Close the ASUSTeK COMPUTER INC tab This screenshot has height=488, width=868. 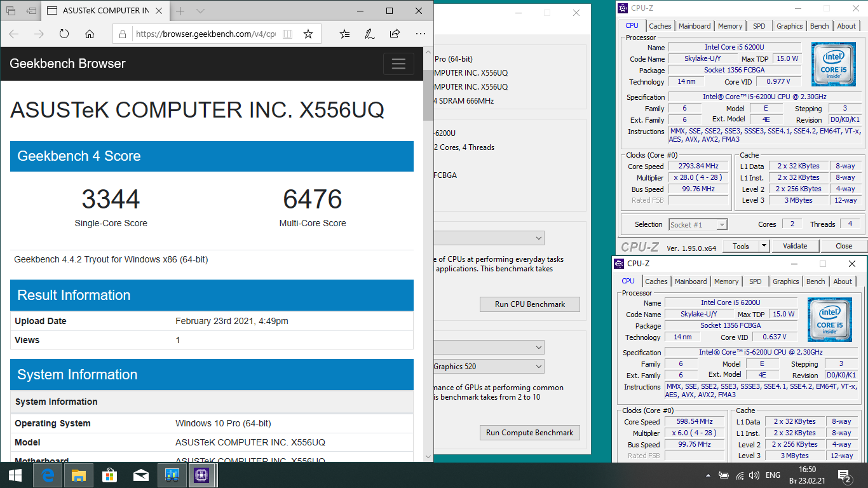[158, 11]
